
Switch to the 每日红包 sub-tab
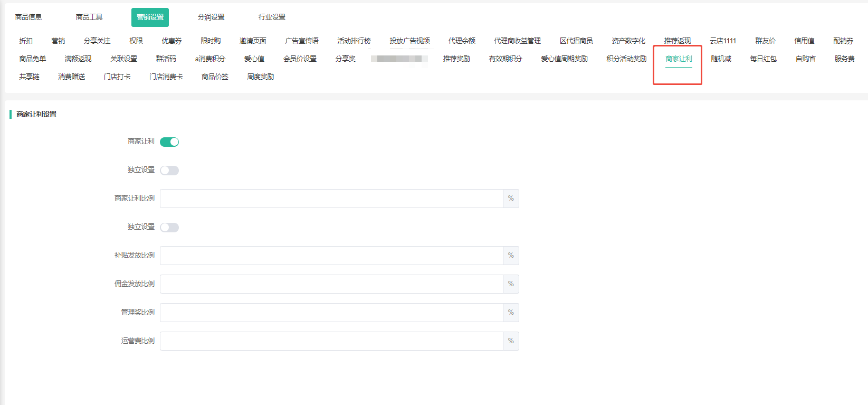(x=763, y=59)
